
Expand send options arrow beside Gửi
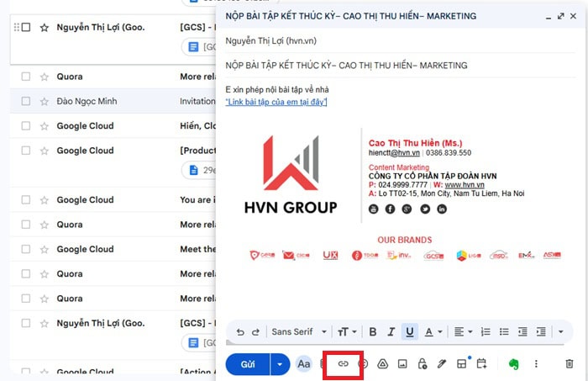280,364
